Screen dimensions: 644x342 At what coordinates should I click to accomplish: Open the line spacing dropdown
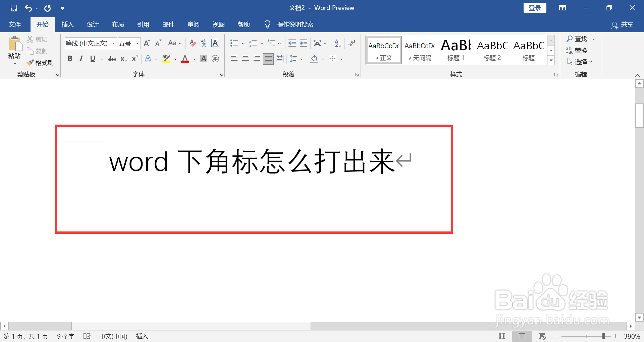296,59
